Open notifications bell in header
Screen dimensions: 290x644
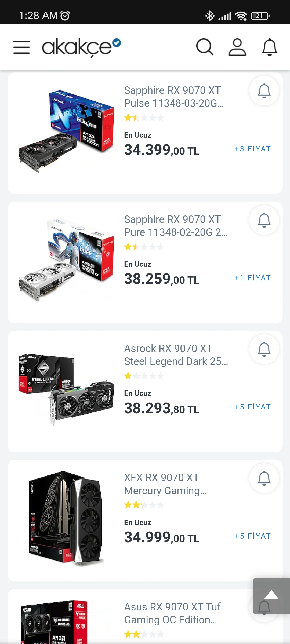269,47
